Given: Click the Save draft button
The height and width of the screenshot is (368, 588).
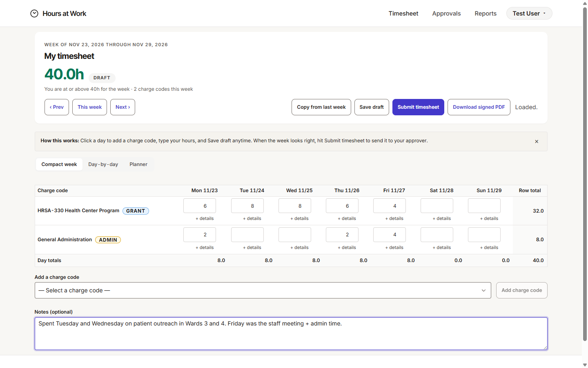Looking at the screenshot, I should 372,107.
